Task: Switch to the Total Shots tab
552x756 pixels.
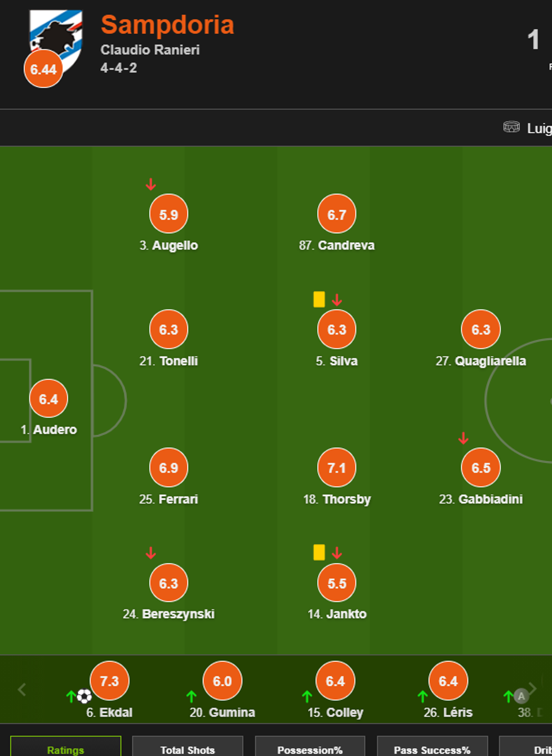Action: point(188,749)
